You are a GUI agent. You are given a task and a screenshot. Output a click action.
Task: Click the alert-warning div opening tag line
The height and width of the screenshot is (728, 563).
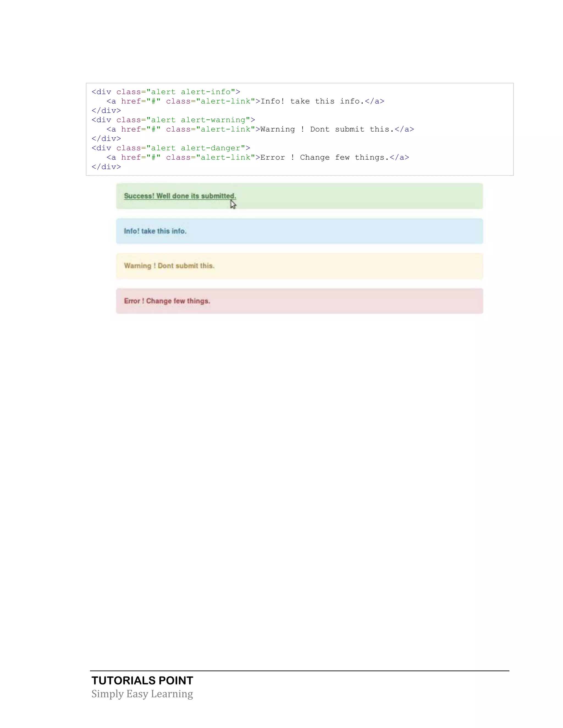pyautogui.click(x=173, y=120)
